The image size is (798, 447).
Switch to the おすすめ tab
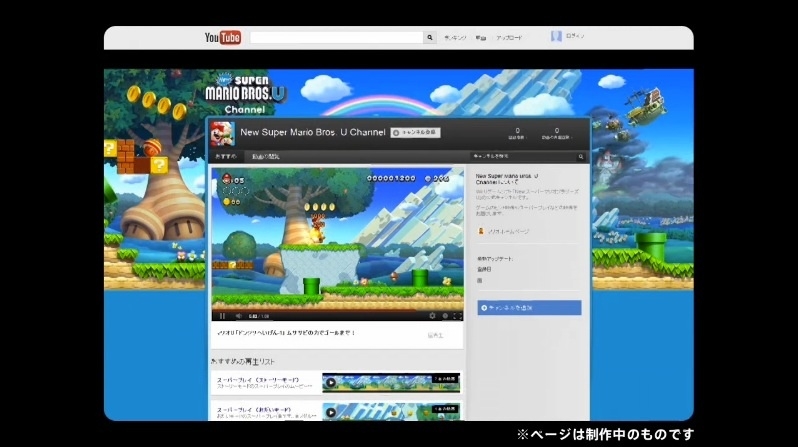(226, 156)
